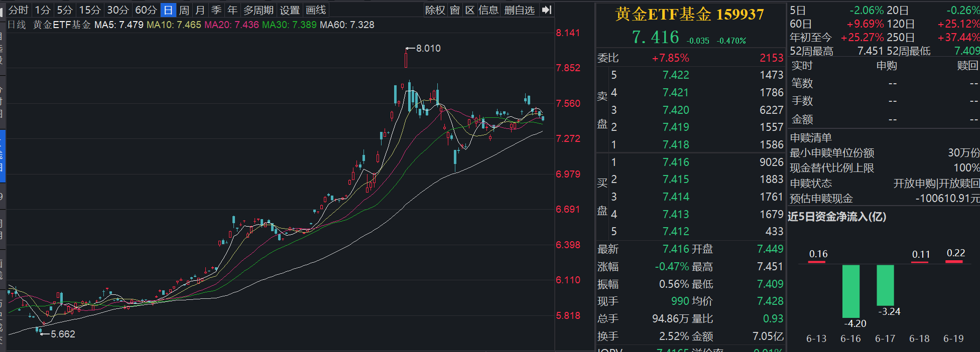Click the 申购 column header
Viewport: 980px width, 352px height.
pos(887,66)
